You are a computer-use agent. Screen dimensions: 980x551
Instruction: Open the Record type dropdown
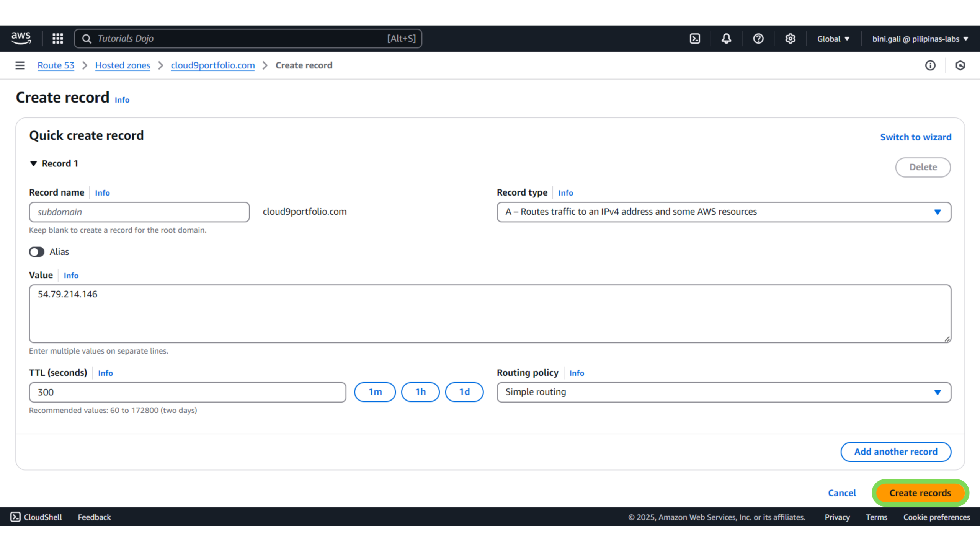(724, 212)
